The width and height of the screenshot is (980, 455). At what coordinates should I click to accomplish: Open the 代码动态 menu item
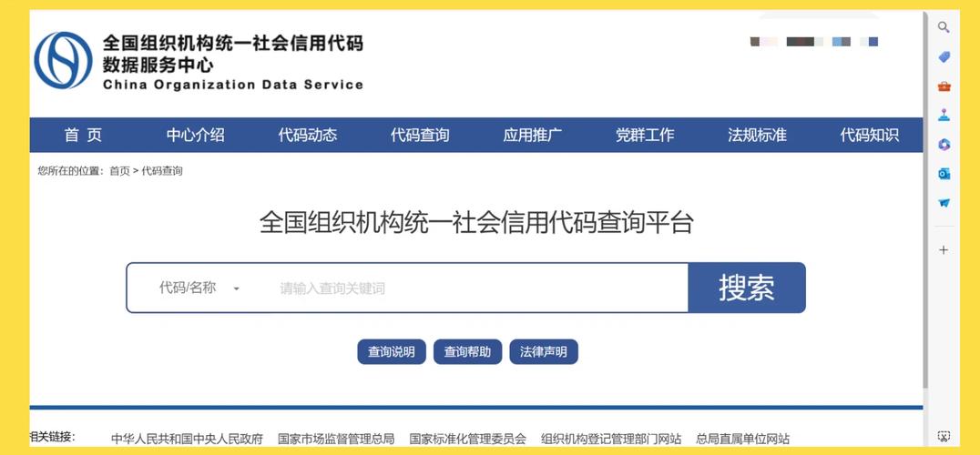[308, 135]
